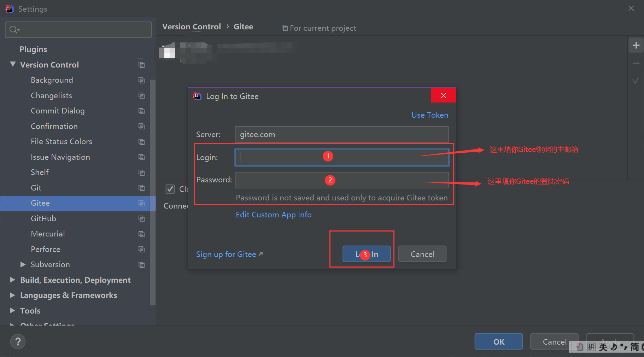Viewport: 644px width, 357px height.
Task: Open File Status Colors settings
Action: (x=62, y=141)
